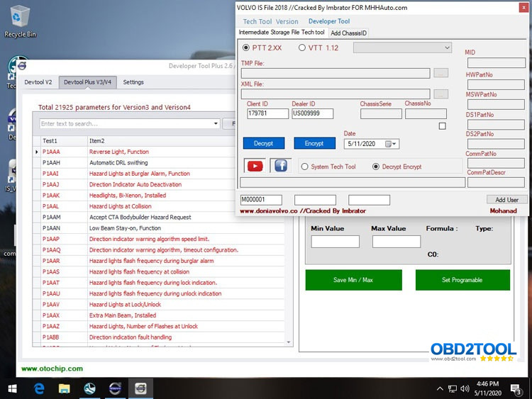Select the P1ABB Direction indication fault handling row
This screenshot has height=399, width=532.
coord(158,337)
